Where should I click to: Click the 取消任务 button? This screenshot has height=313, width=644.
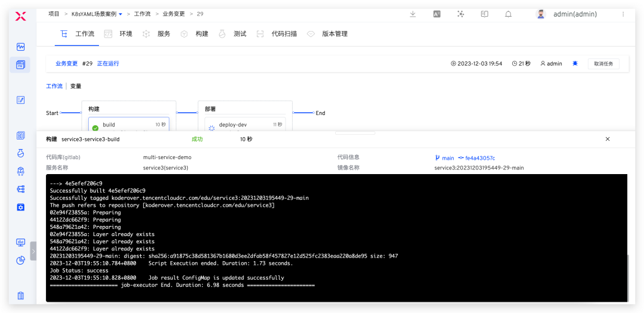[x=603, y=64]
